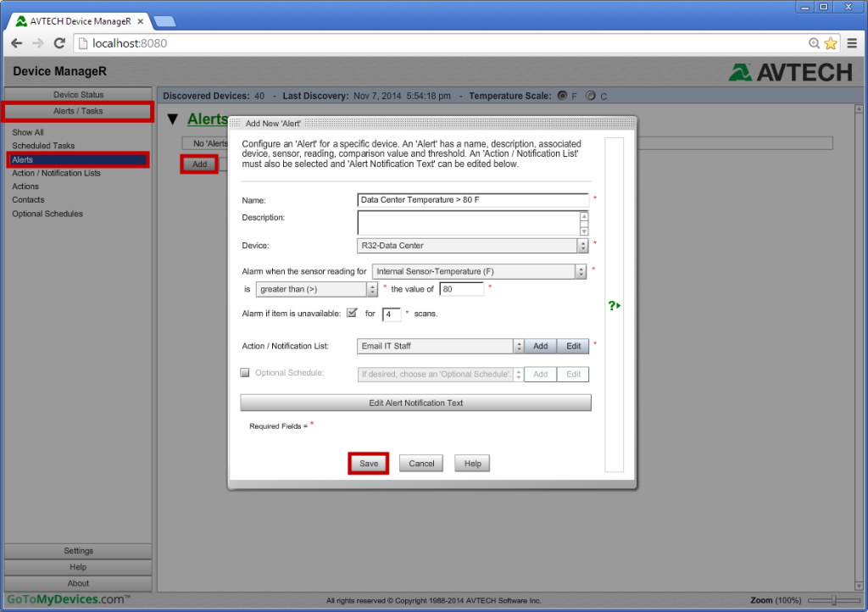Image resolution: width=868 pixels, height=612 pixels.
Task: Click the green question mark help icon
Action: point(613,305)
